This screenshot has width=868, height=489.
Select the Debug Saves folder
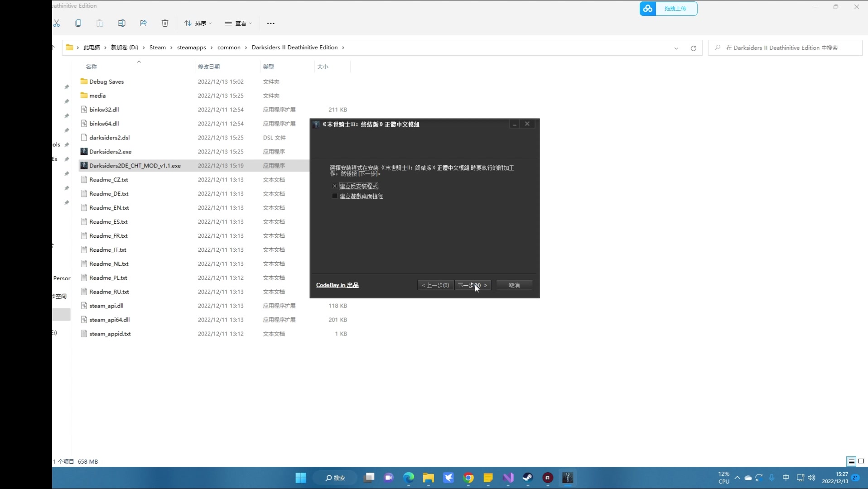[106, 81]
